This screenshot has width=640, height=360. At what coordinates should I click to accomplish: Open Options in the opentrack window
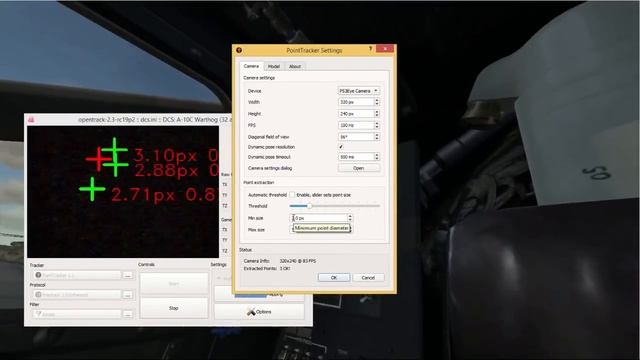coord(259,312)
